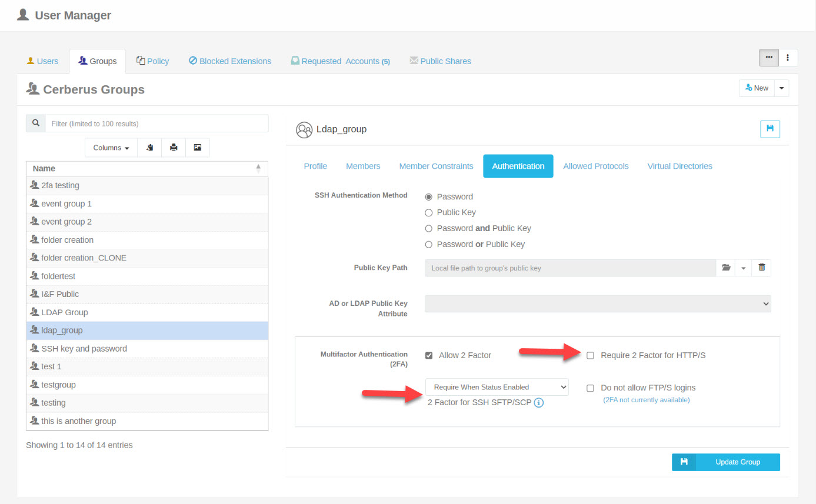The height and width of the screenshot is (504, 816).
Task: Select the Password authentication radio button
Action: click(x=429, y=197)
